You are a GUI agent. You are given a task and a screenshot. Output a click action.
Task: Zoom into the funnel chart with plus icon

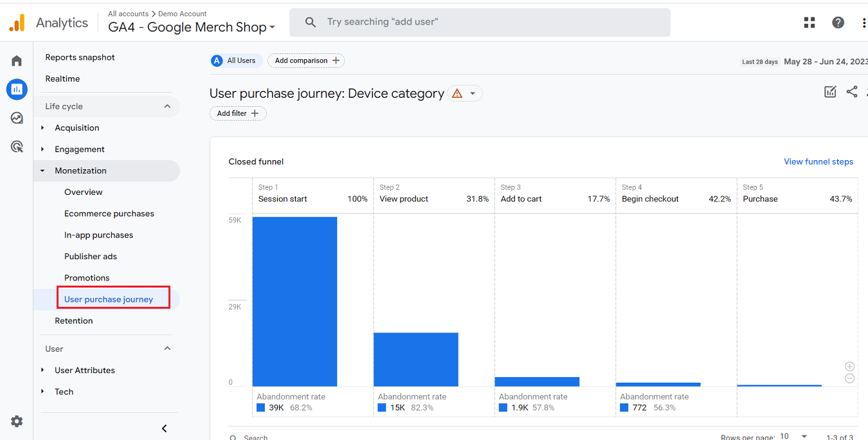coord(849,366)
